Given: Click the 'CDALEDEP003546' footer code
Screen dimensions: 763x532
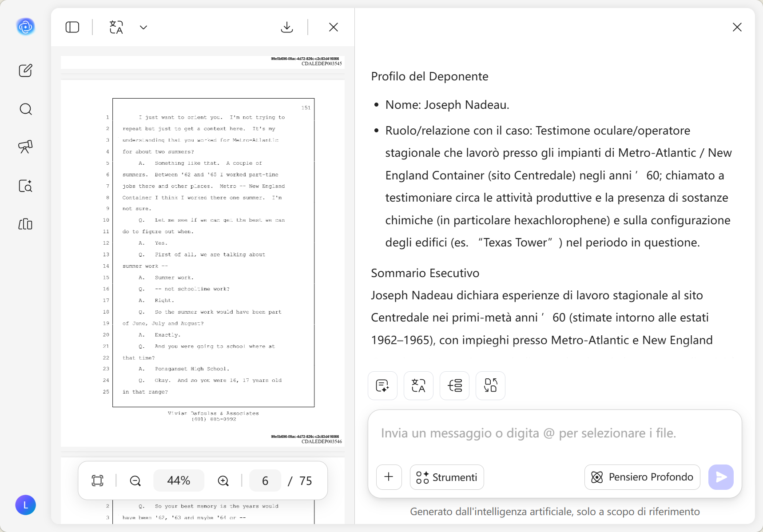Looking at the screenshot, I should (x=322, y=441).
